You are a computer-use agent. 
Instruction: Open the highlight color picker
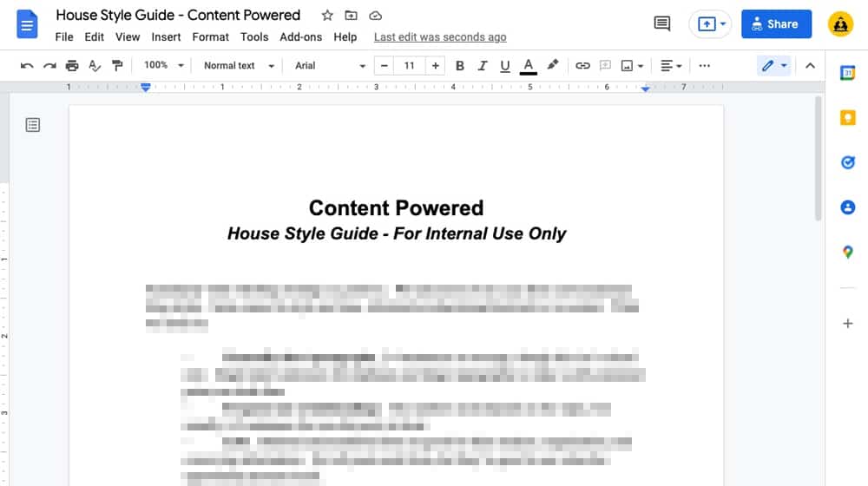pos(552,66)
